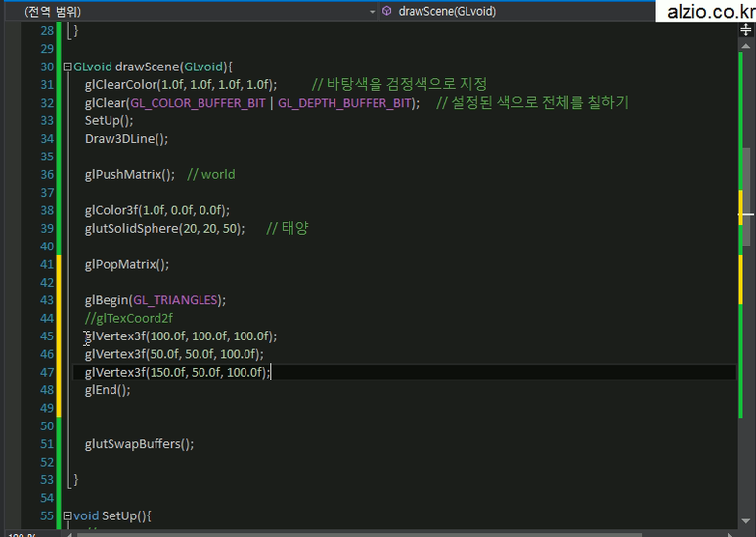Click the void SetUp() declaration
The image size is (756, 537).
(x=112, y=516)
